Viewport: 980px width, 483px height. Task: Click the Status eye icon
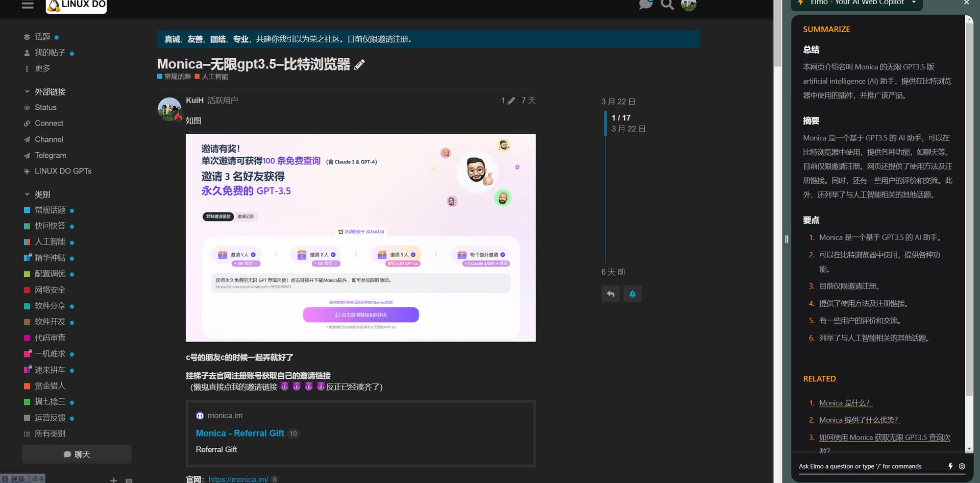click(x=27, y=108)
